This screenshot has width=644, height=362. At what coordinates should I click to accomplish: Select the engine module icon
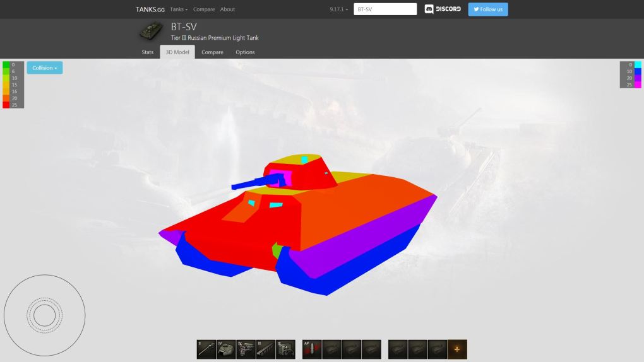pyautogui.click(x=246, y=349)
